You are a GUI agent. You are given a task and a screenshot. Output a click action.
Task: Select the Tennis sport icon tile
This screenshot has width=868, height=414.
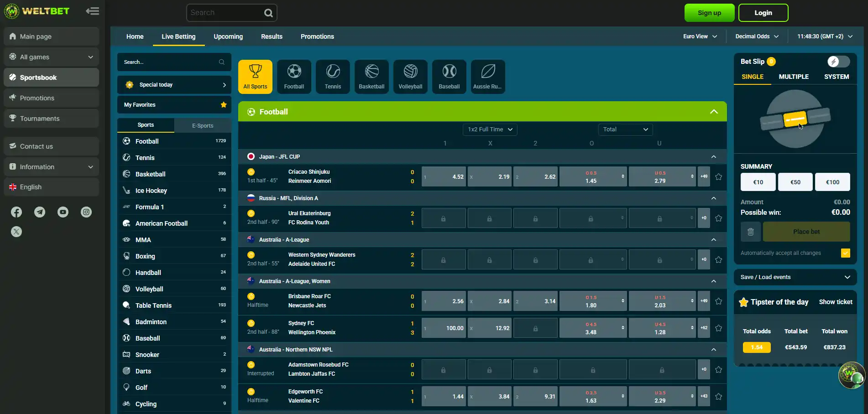coord(333,77)
